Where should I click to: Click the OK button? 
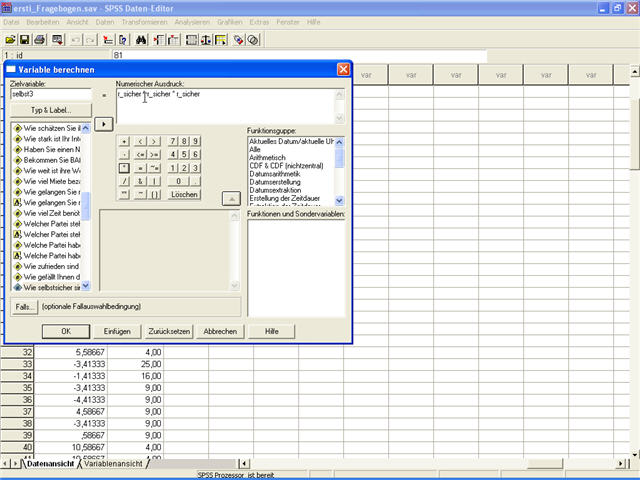pyautogui.click(x=66, y=331)
